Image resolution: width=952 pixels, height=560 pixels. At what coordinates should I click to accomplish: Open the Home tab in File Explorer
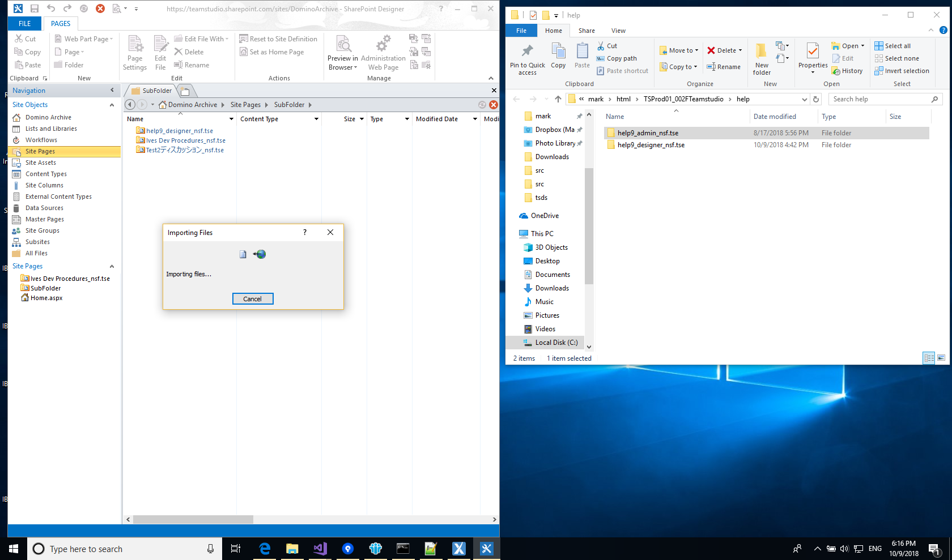click(554, 31)
